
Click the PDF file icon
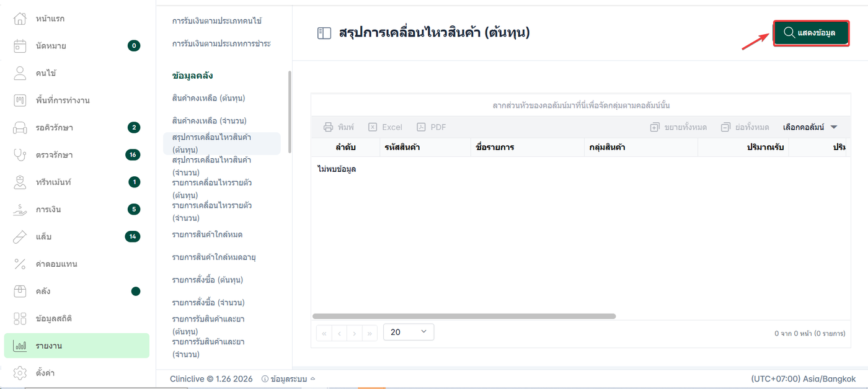421,127
